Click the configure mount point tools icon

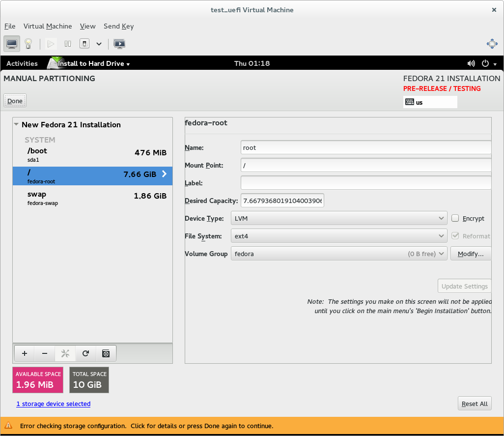65,354
